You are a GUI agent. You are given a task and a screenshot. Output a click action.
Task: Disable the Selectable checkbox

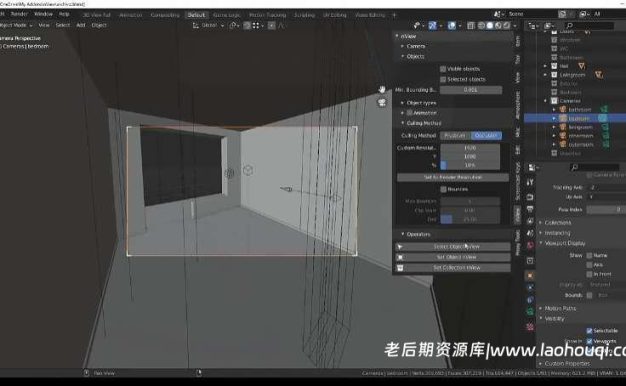coord(589,331)
